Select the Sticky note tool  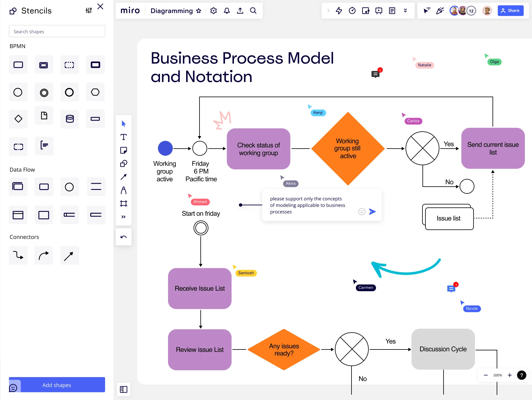pyautogui.click(x=123, y=150)
